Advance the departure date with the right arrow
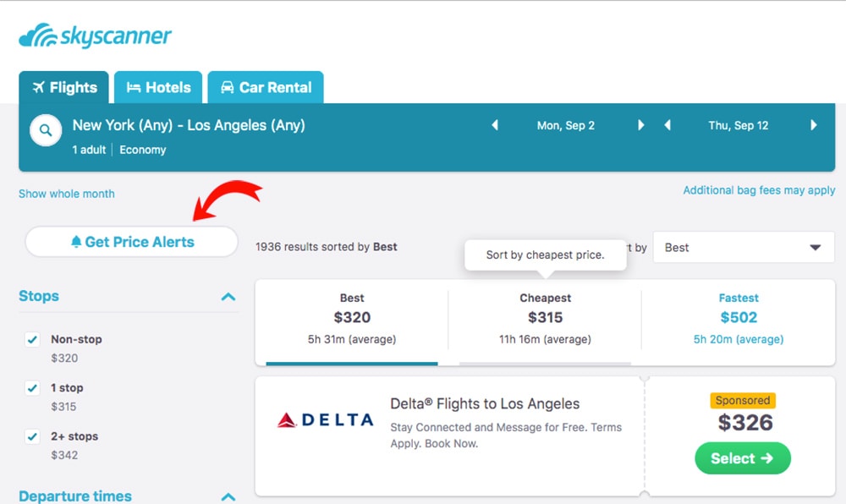This screenshot has height=504, width=846. click(641, 124)
